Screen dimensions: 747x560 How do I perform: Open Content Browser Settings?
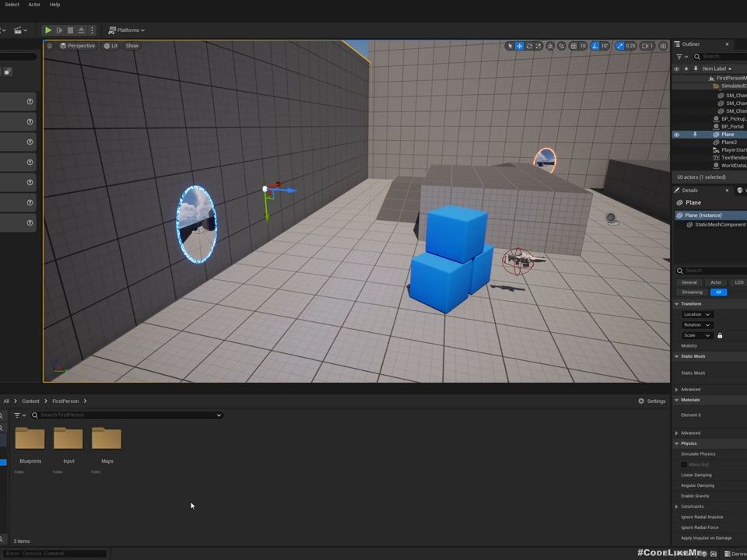[x=652, y=401]
